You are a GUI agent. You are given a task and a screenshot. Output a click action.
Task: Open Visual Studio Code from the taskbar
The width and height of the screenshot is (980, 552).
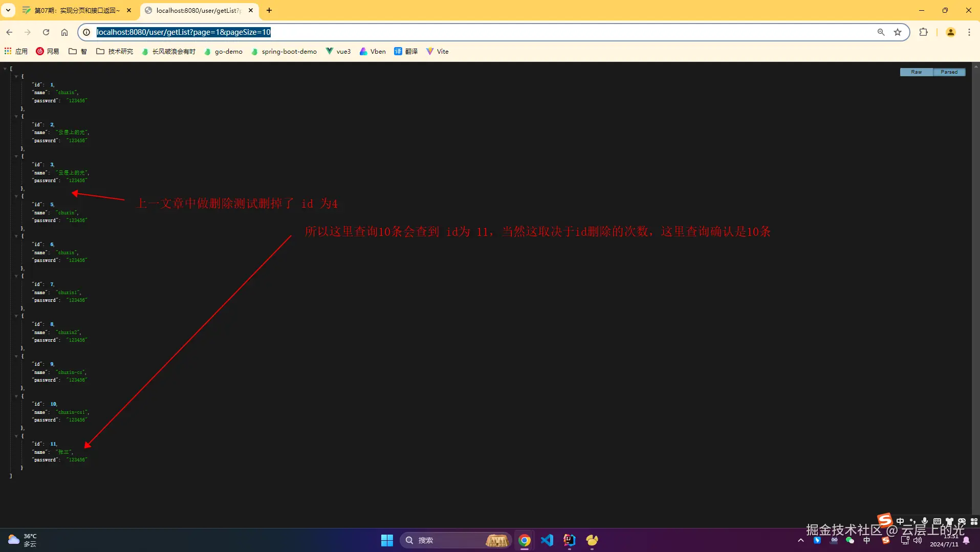547,540
